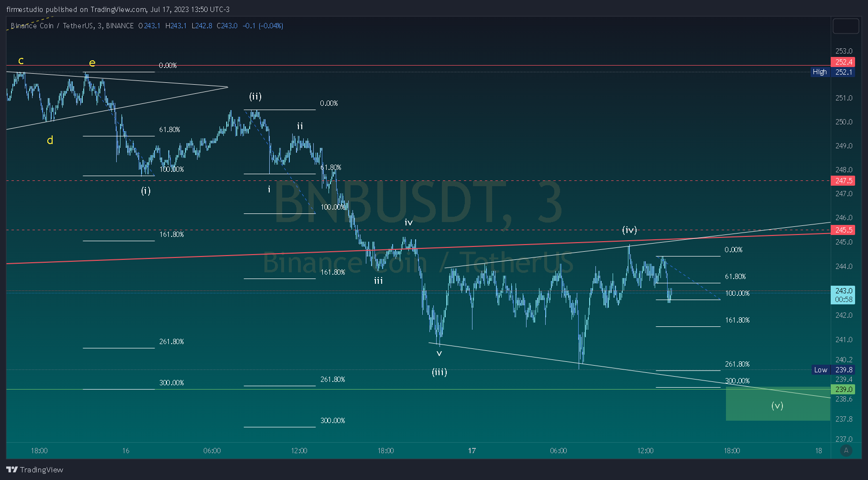This screenshot has height=480, width=868.
Task: Select the lowercase 'iii' subwave label
Action: 378,280
